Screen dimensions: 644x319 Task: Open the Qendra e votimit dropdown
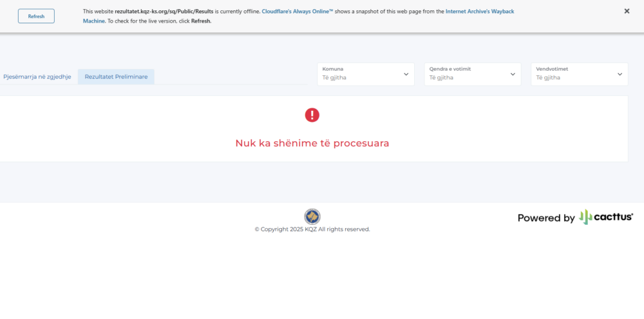pyautogui.click(x=468, y=73)
